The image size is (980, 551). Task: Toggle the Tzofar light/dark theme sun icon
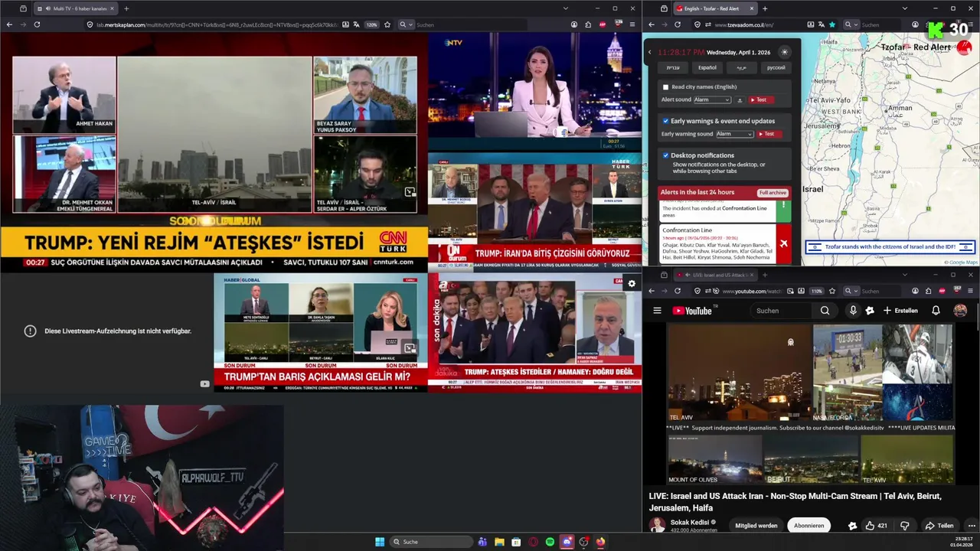click(x=784, y=52)
